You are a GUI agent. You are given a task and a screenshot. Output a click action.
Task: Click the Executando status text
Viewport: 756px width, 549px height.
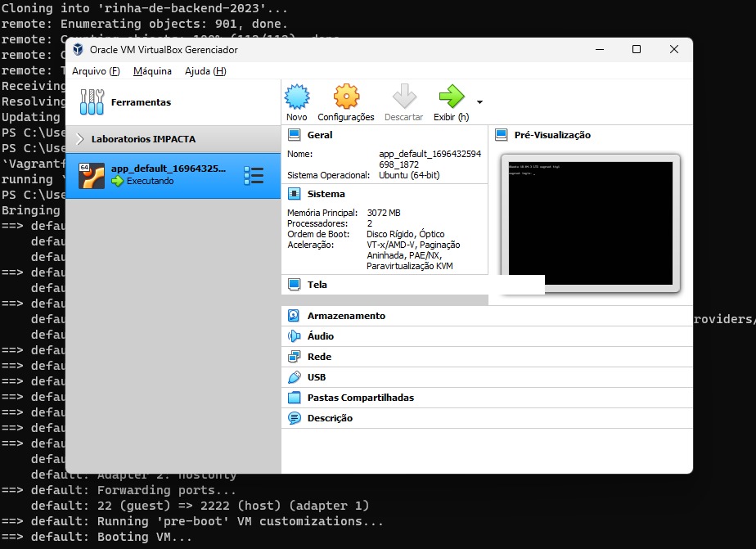point(150,181)
